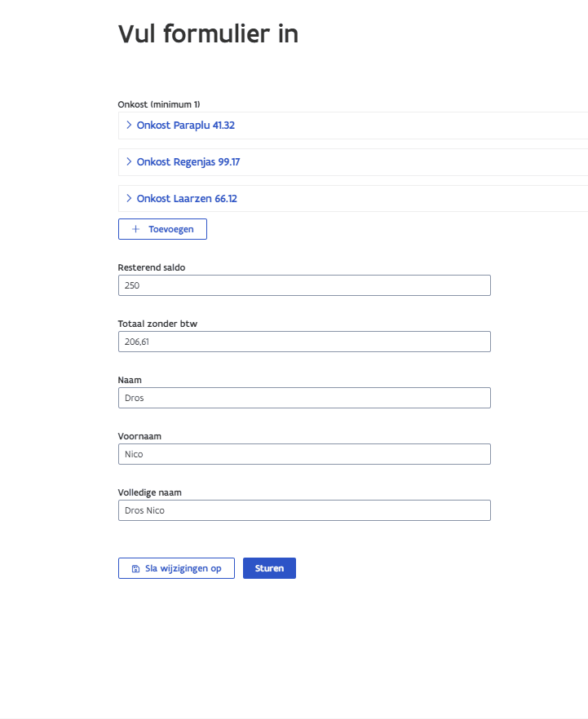Expand the Onkost Paraplu chevron
588x719 pixels.
(129, 126)
